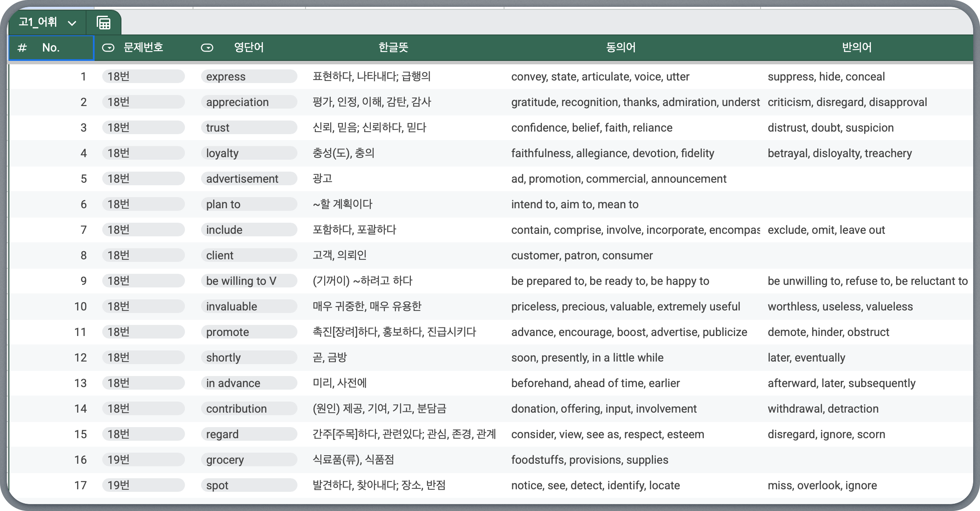Open the 19번 chip in row 16
The image size is (980, 511).
(x=143, y=460)
